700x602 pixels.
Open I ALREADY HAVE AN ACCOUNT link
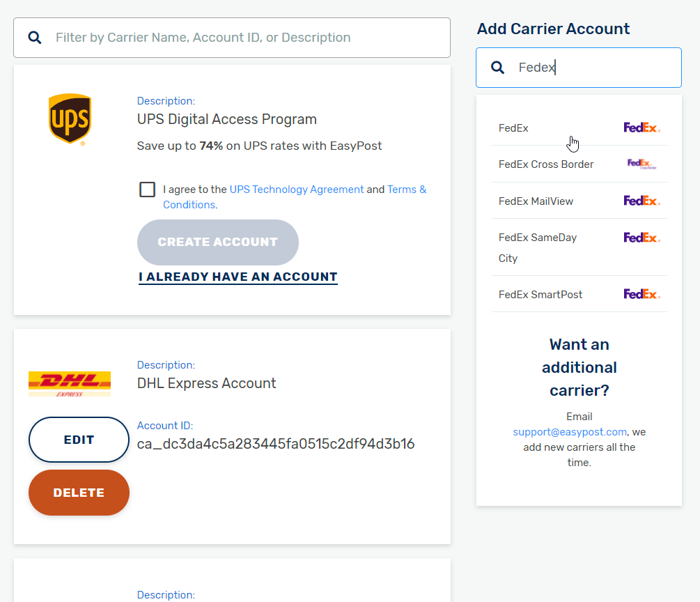pyautogui.click(x=238, y=277)
